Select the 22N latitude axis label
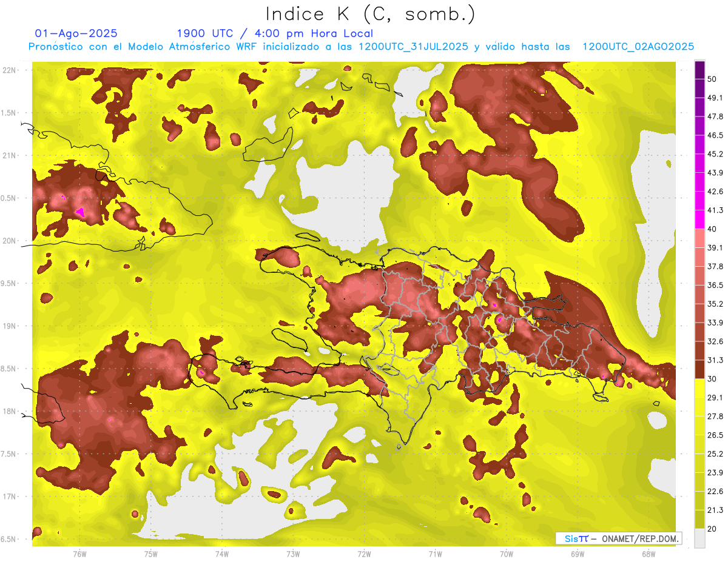This screenshot has width=728, height=562. click(x=8, y=70)
